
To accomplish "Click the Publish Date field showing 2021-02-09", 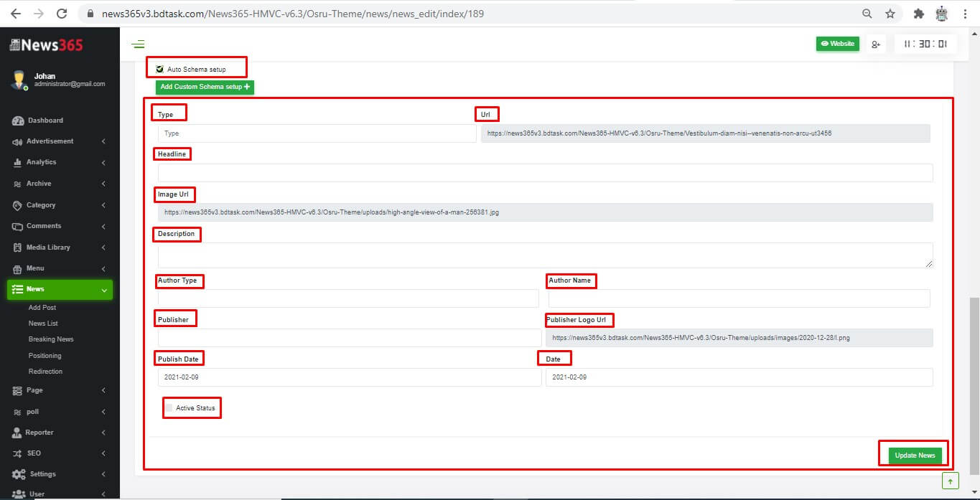I will pos(348,377).
